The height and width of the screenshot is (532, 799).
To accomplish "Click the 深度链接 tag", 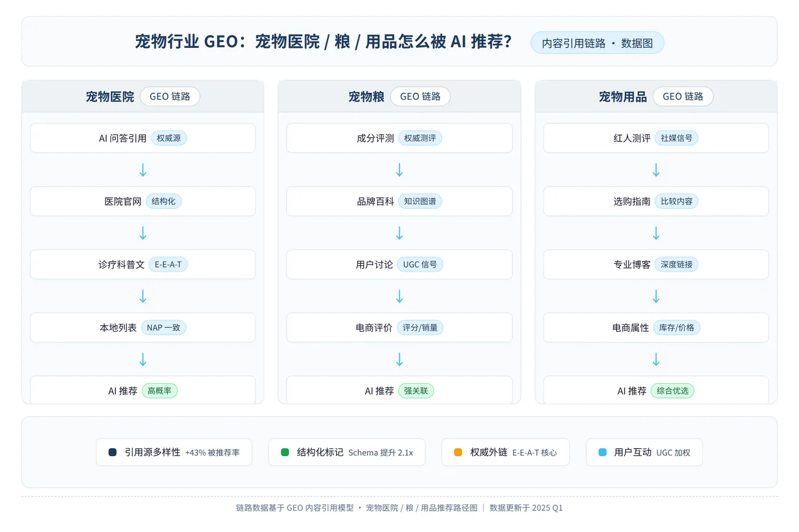I will [676, 265].
